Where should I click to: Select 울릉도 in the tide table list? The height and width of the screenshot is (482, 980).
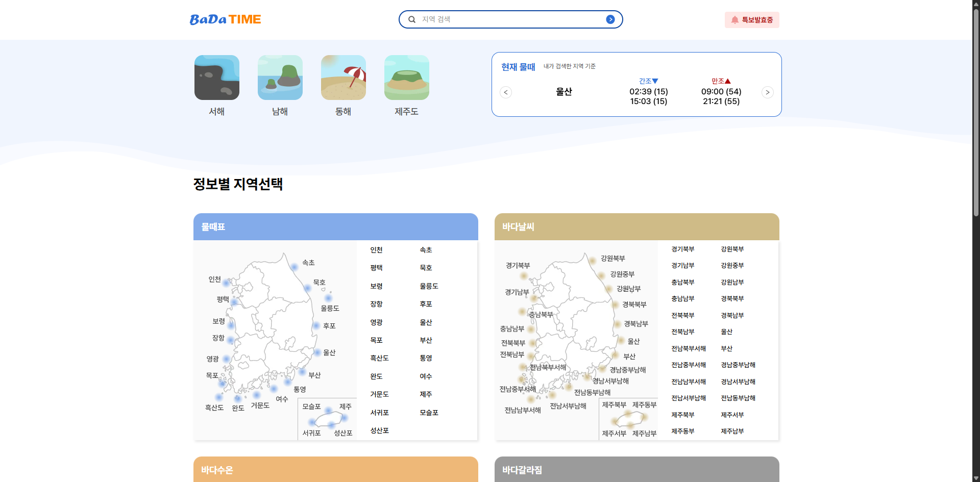pos(429,286)
